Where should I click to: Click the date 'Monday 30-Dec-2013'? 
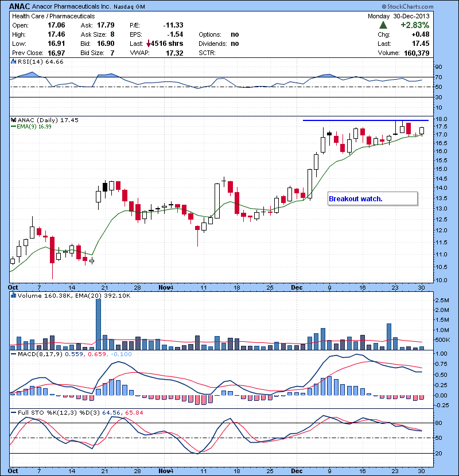(399, 16)
